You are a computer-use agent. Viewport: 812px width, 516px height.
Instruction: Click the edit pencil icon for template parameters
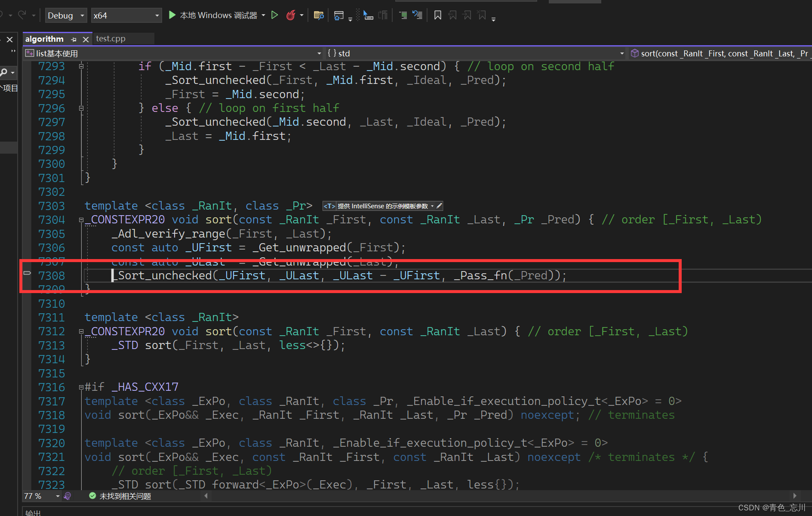(439, 206)
